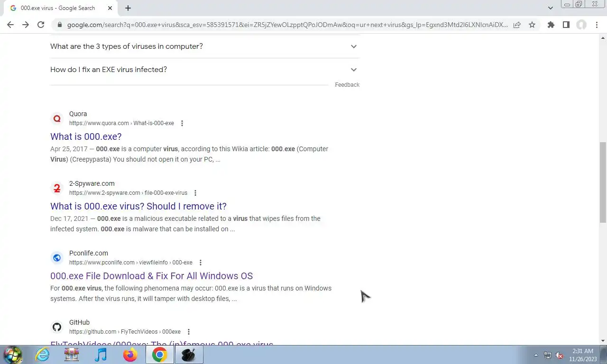Expand 'How do I fix an EXE virus infected?'
Image resolution: width=607 pixels, height=364 pixels.
coord(205,70)
